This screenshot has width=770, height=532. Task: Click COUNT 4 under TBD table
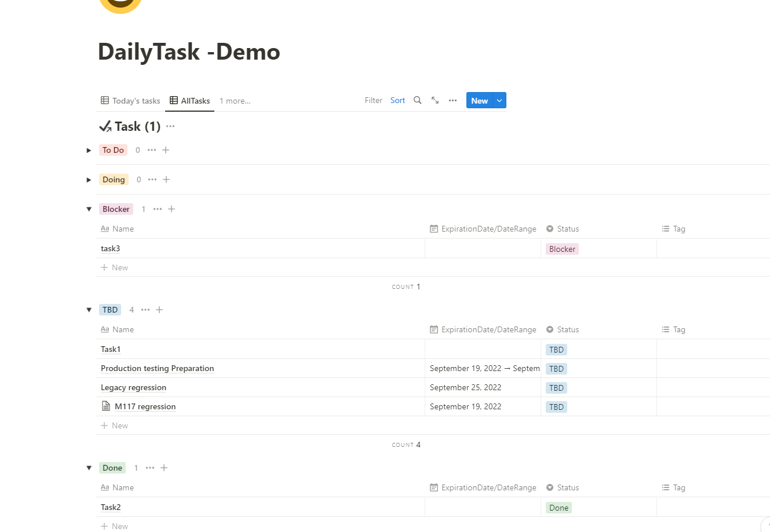click(406, 445)
